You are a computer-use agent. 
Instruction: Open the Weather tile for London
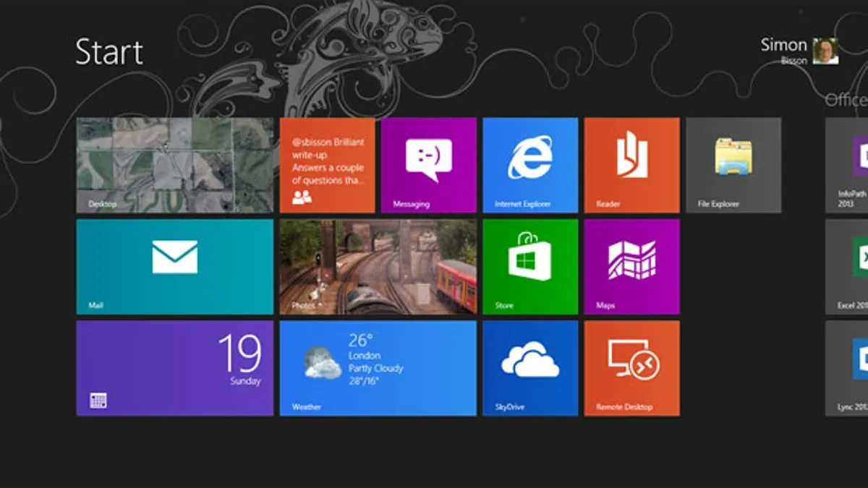tap(378, 368)
